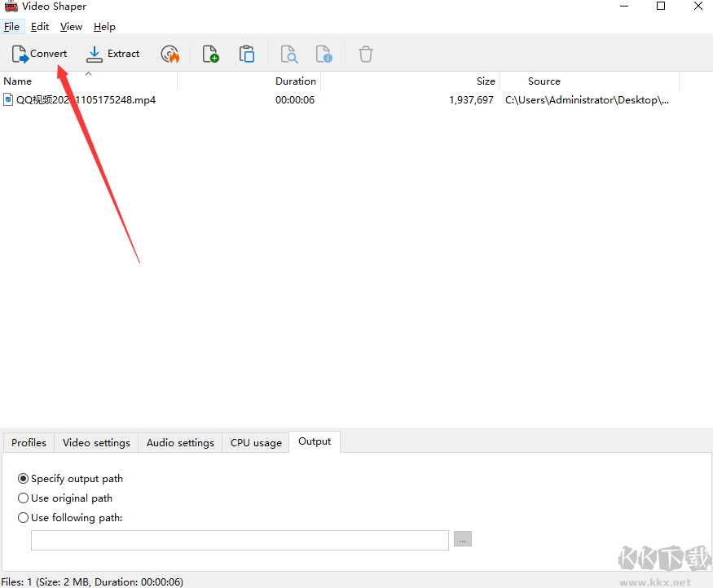Select Specify output path radio button
The height and width of the screenshot is (588, 713).
23,479
